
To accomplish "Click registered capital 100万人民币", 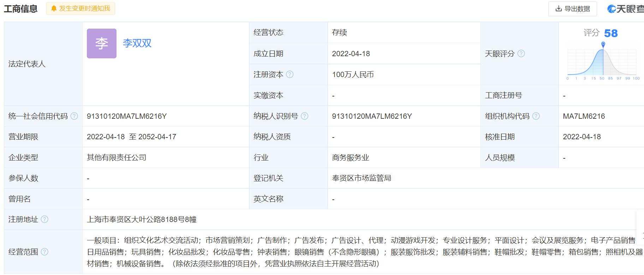I will [x=353, y=75].
